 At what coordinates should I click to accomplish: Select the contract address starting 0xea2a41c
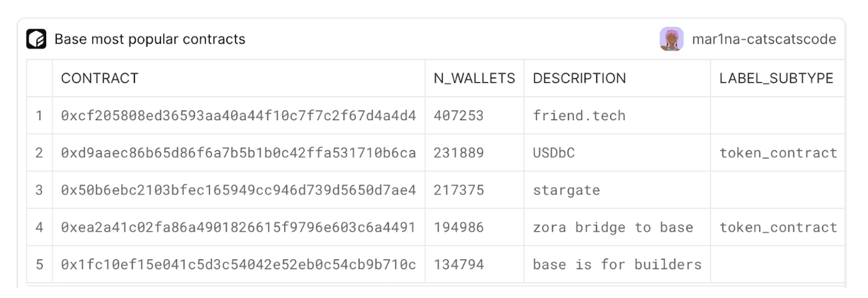(239, 228)
